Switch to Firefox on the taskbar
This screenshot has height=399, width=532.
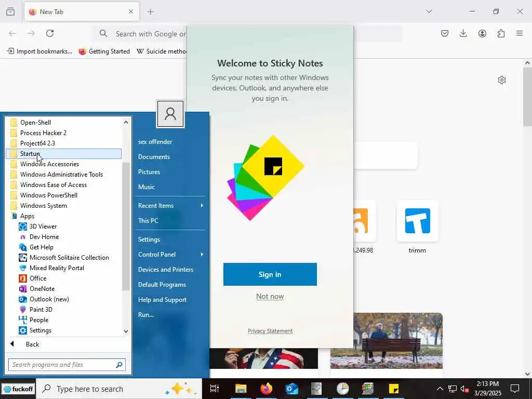(x=267, y=389)
